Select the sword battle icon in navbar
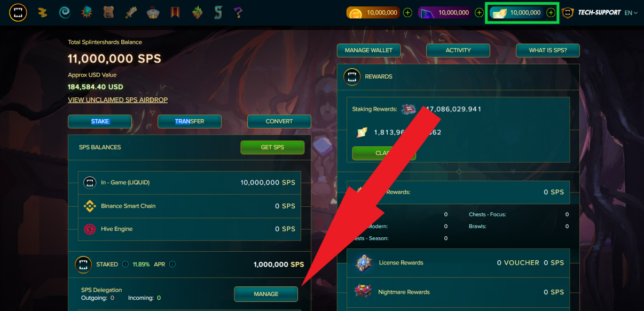 tap(132, 12)
